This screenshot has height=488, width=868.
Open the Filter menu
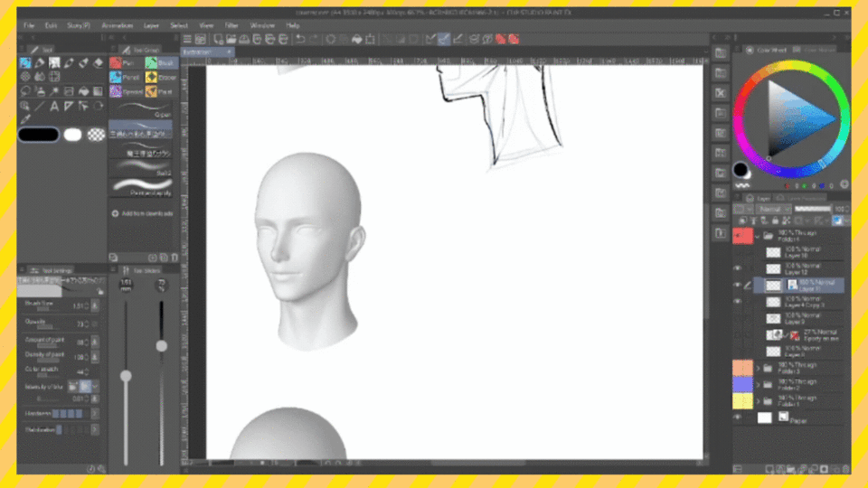231,25
